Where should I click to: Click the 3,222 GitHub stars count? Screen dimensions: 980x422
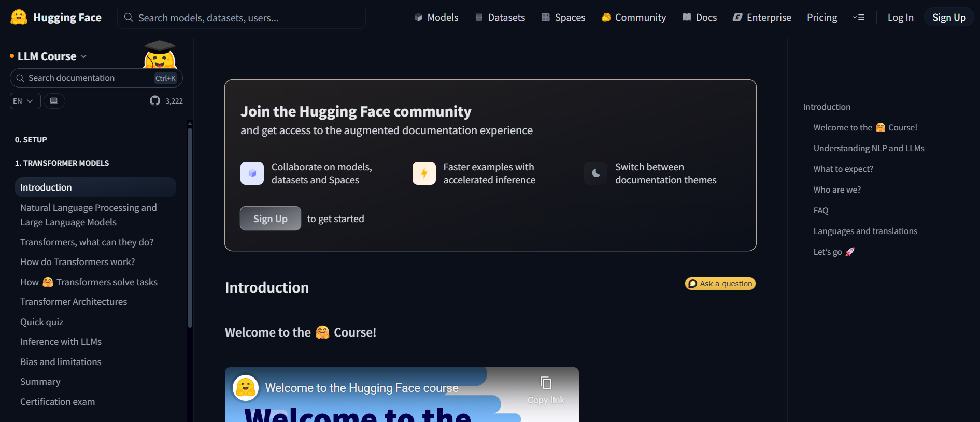174,101
